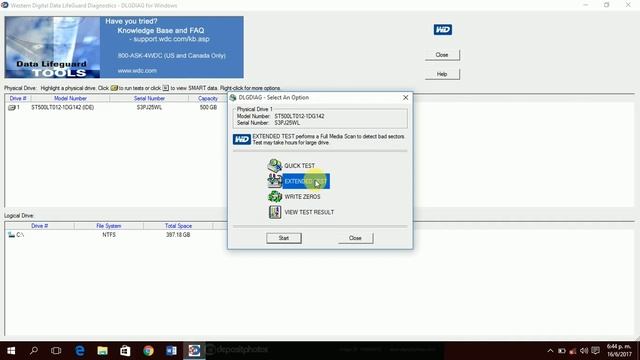Open taskbar Search
Screen dimensions: 640x360
click(34, 351)
